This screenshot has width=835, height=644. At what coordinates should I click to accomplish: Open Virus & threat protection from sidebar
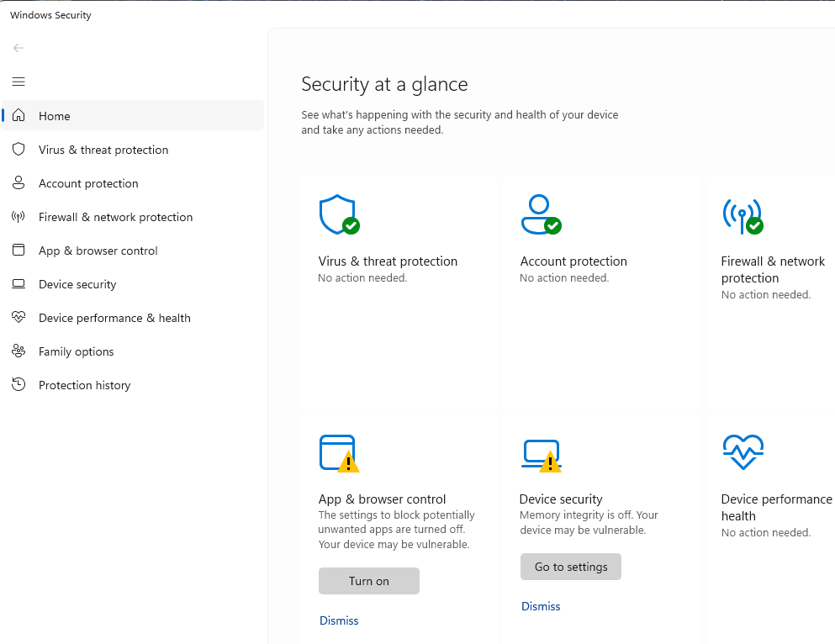133,150
